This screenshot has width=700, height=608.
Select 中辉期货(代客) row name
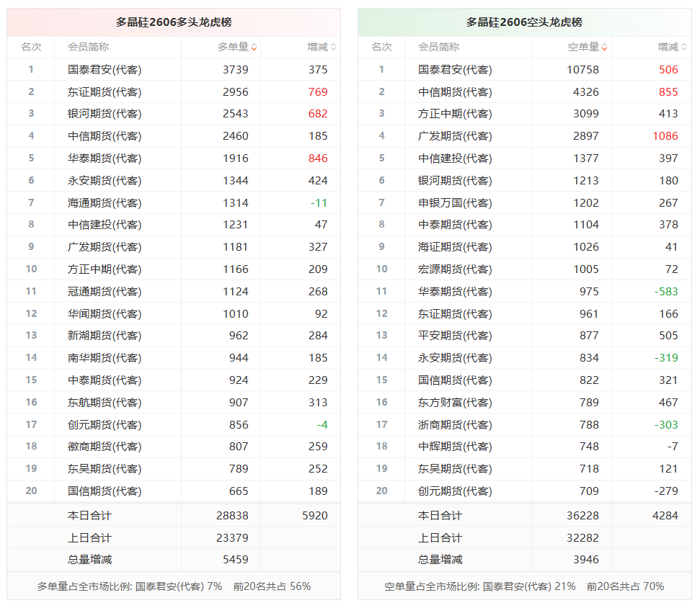point(455,447)
